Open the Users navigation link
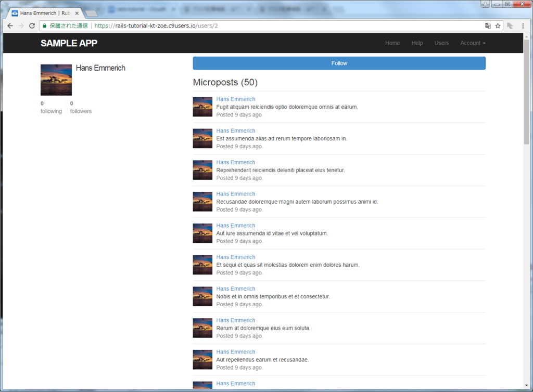 (441, 43)
